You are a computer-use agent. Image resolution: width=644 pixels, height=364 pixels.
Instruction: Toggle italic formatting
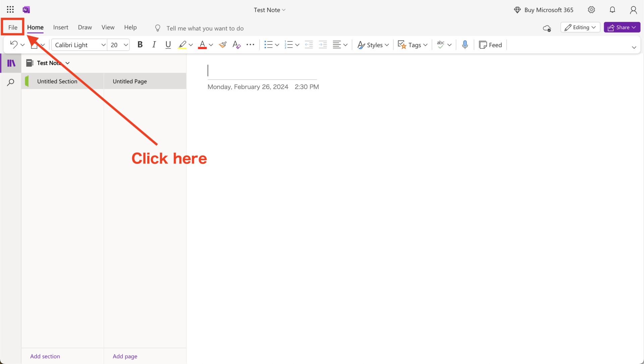[154, 44]
